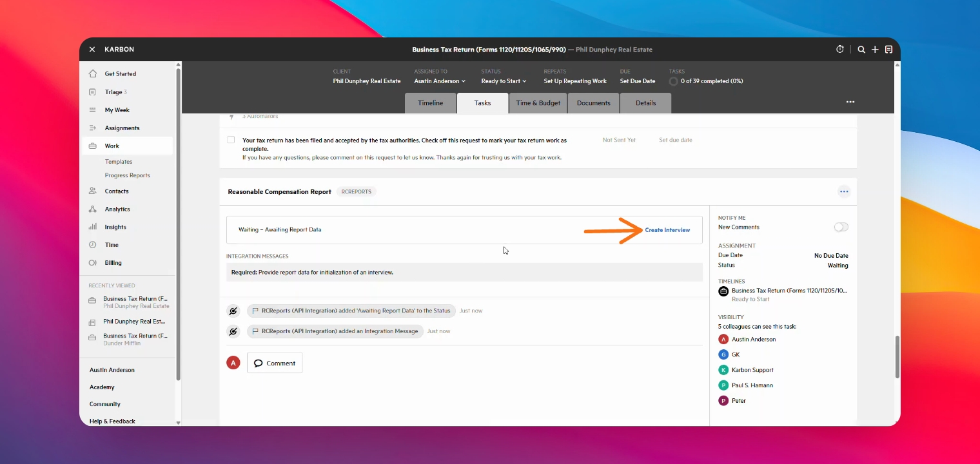
Task: Click the Assignments sidebar icon
Action: coord(93,128)
